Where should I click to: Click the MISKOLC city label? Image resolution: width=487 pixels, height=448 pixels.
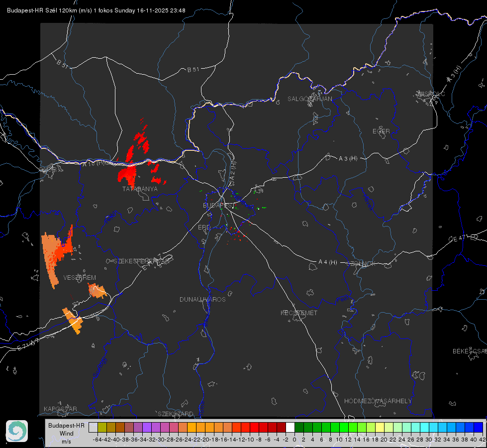[431, 94]
